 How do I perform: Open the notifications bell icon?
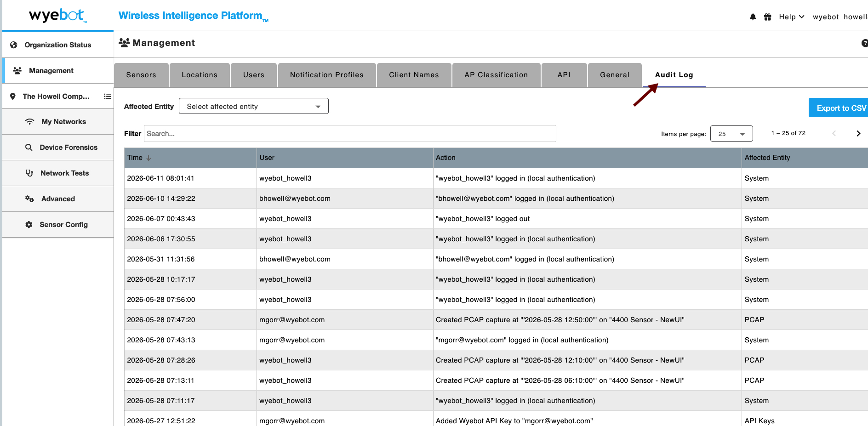753,17
